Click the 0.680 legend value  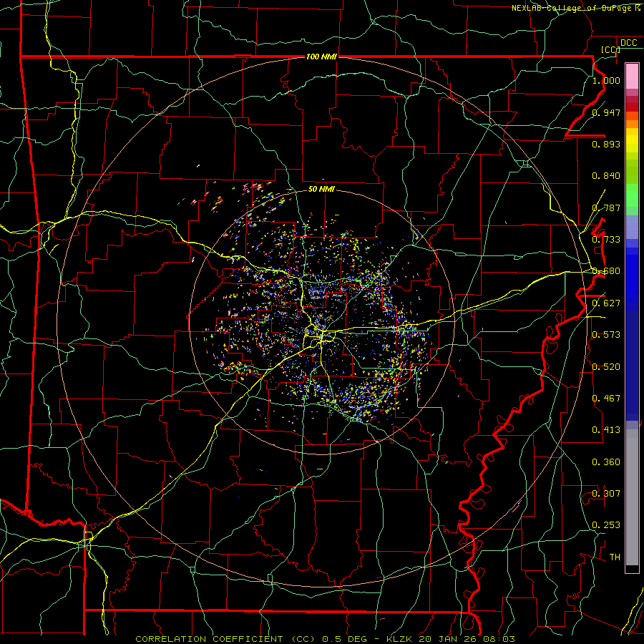click(606, 271)
